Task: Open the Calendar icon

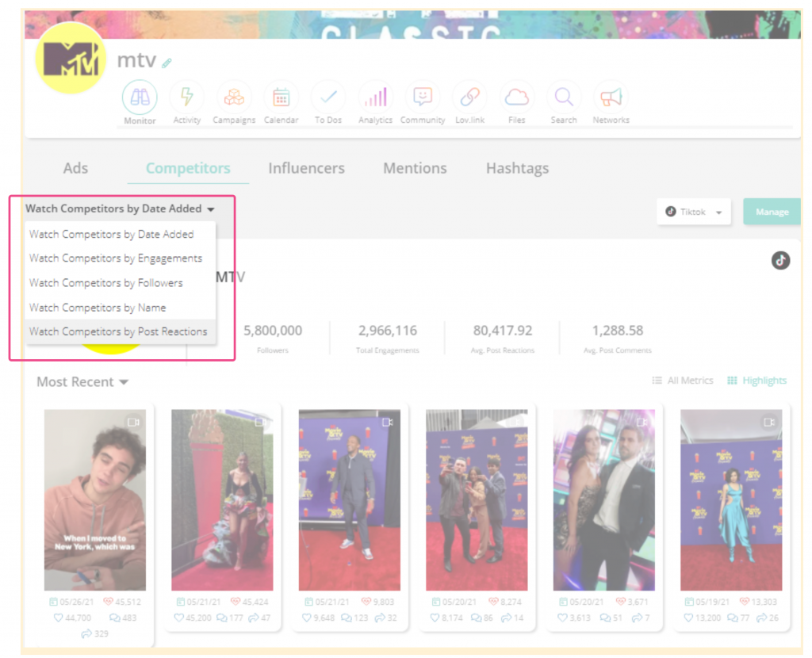Action: coord(282,98)
